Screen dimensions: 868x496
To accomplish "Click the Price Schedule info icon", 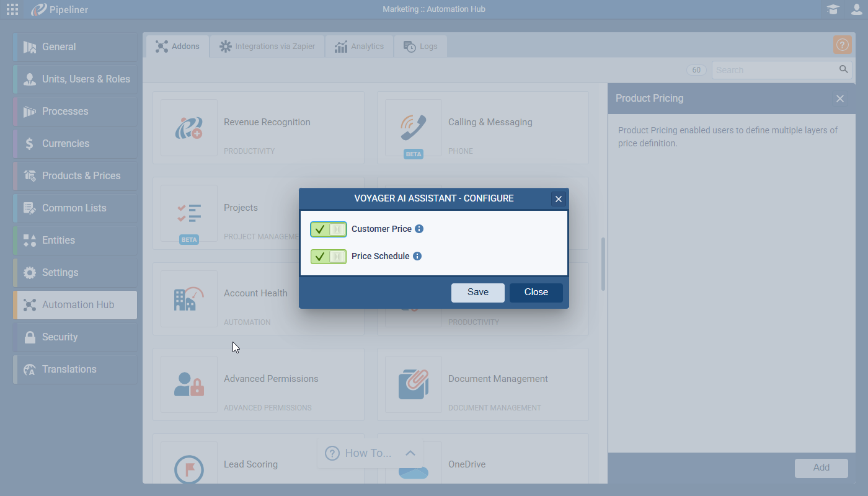I will pyautogui.click(x=417, y=256).
